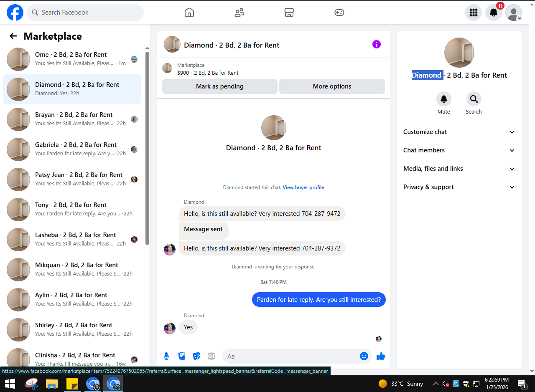Screen dimensions: 535x392
Task: Click the Search Facebook field
Action: (x=85, y=13)
